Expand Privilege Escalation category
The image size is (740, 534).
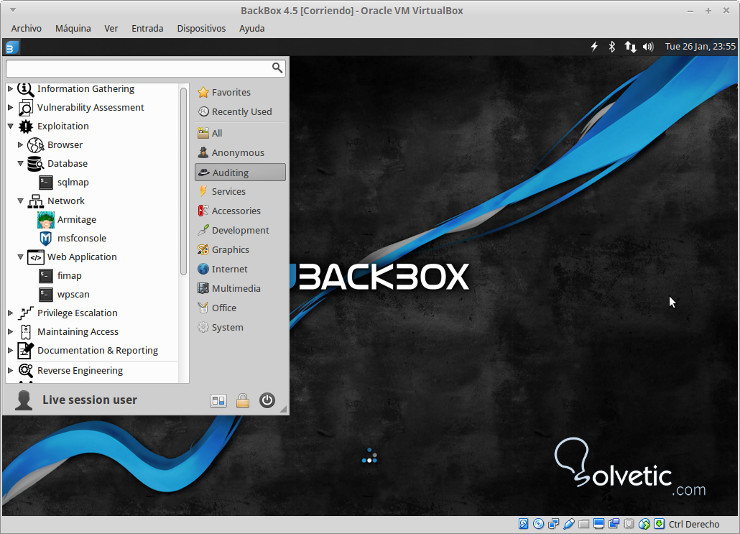click(10, 313)
